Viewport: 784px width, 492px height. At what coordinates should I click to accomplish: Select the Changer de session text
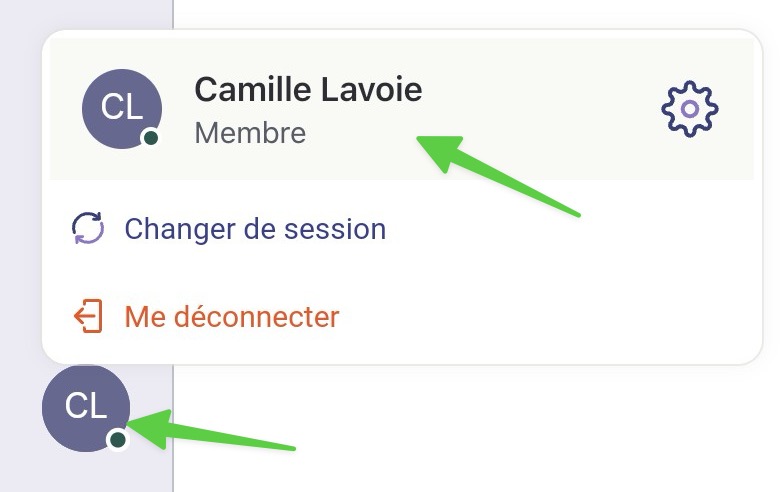(255, 229)
